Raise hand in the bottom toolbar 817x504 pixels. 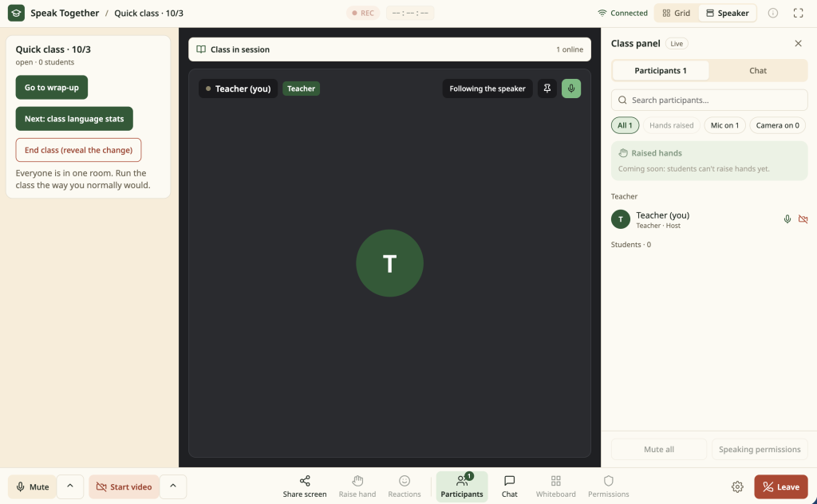(x=357, y=486)
